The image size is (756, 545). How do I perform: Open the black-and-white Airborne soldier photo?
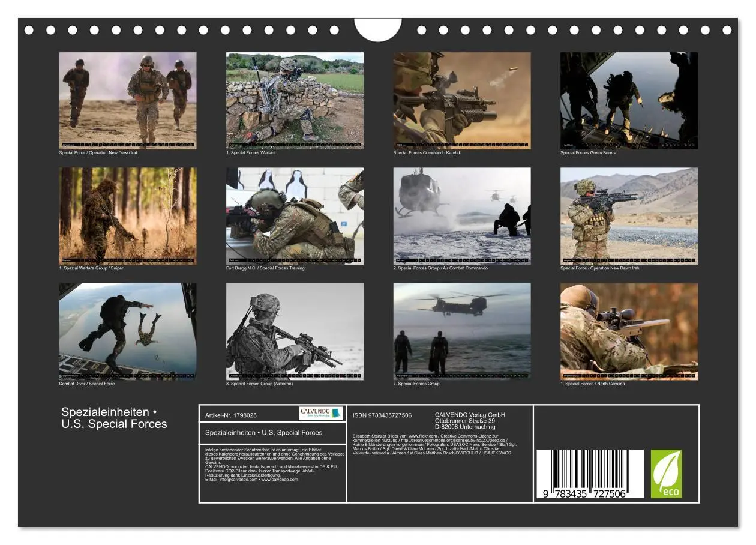295,331
